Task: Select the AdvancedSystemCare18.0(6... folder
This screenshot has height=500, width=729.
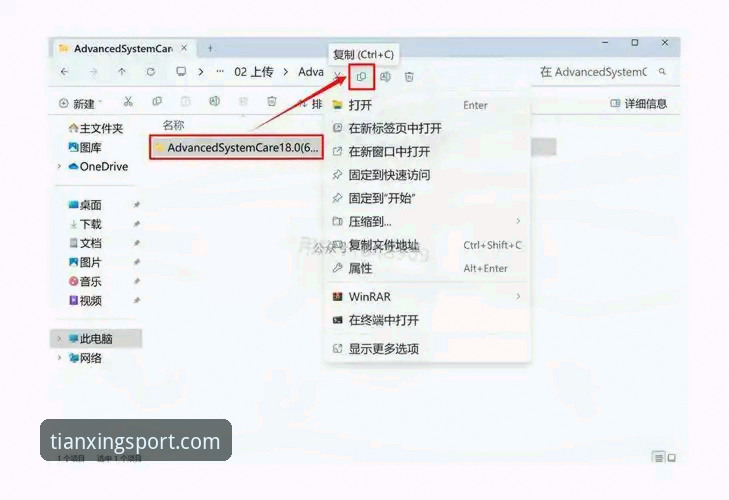Action: 236,147
